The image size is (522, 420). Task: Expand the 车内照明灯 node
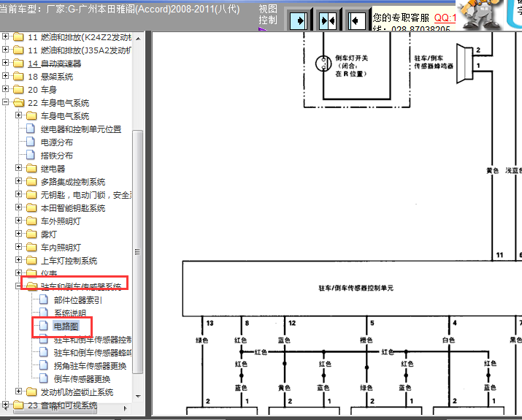[x=19, y=247]
